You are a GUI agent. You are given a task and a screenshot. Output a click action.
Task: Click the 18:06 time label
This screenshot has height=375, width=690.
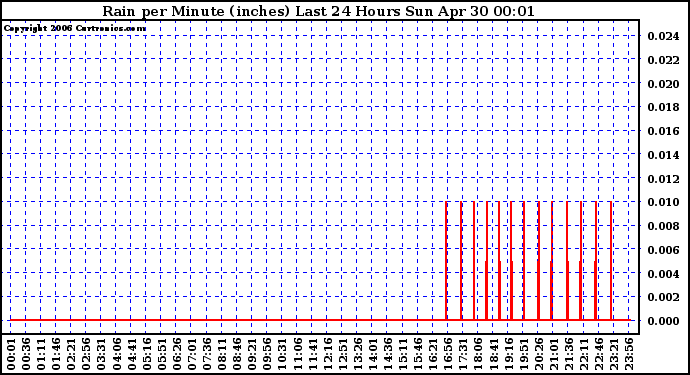pyautogui.click(x=478, y=354)
